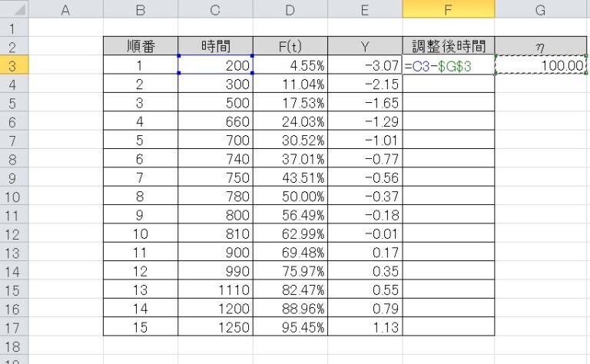Select column C header

(214, 10)
